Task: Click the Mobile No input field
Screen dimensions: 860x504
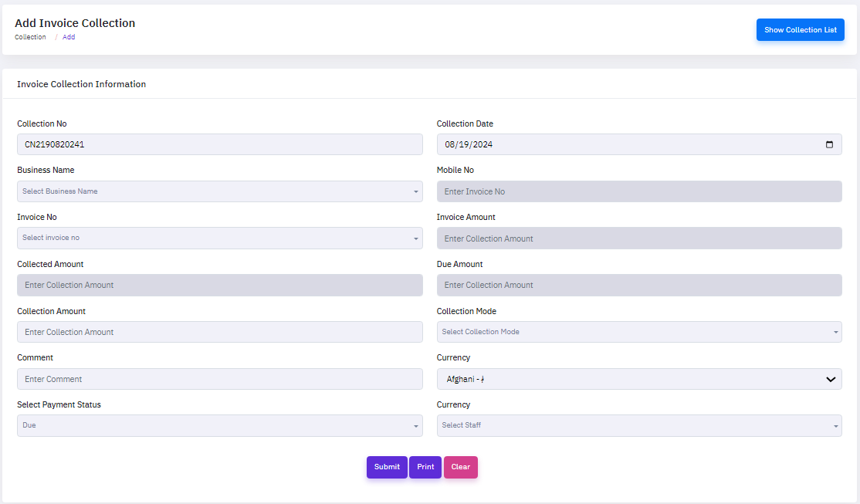Action: 638,191
